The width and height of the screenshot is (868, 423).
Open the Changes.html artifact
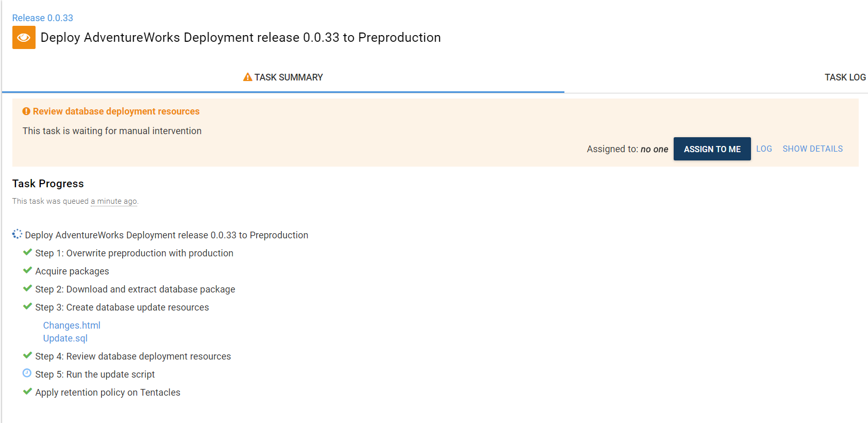point(72,326)
